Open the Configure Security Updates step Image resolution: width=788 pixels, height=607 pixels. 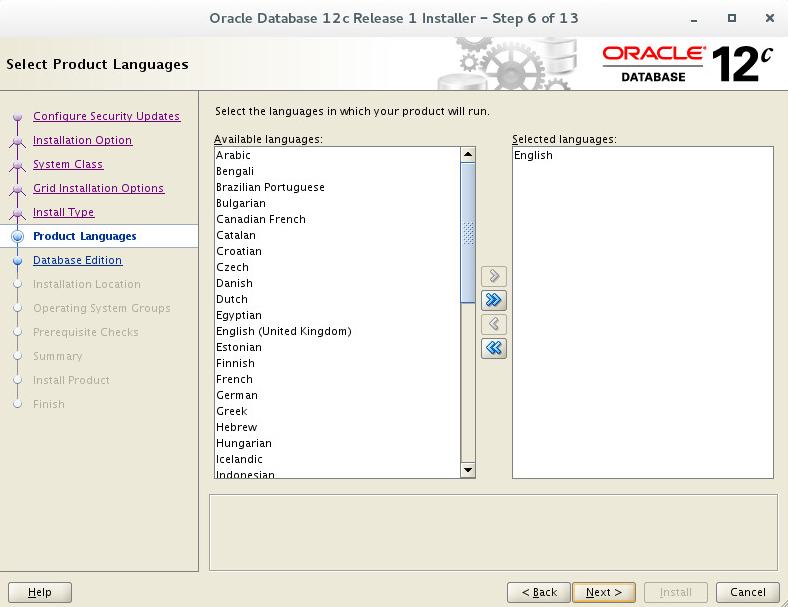(107, 116)
